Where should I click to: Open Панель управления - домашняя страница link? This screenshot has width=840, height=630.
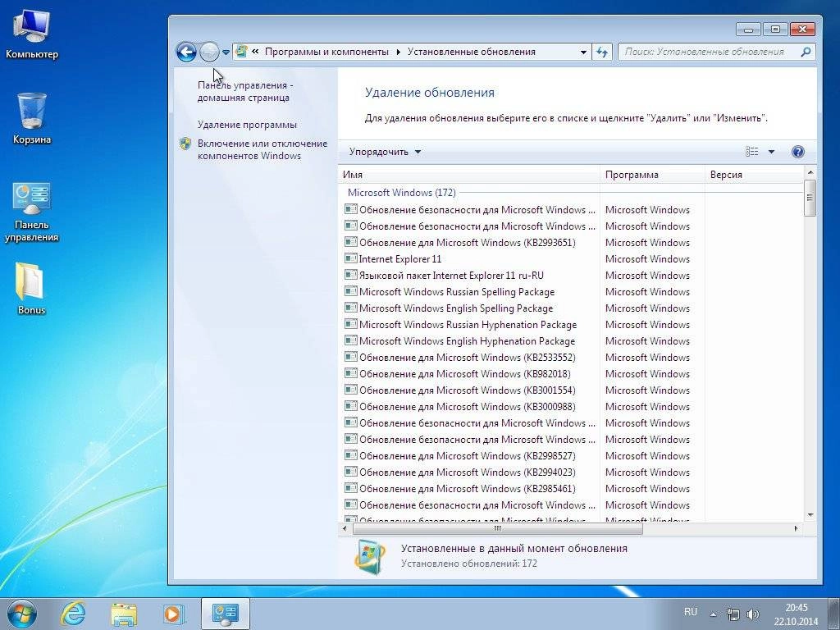[245, 92]
